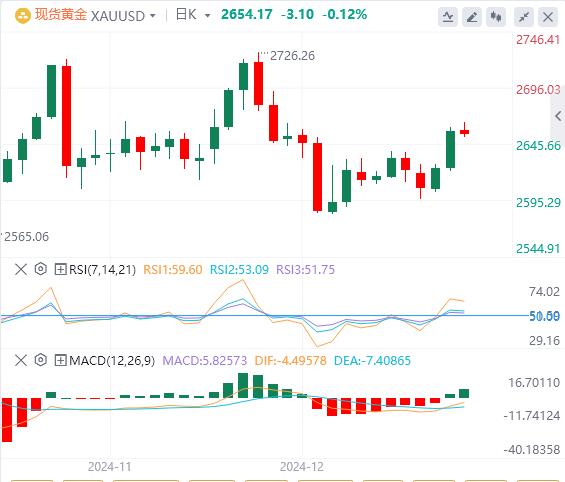Viewport: 565px width, 482px height.
Task: Remove the RSI indicator panel
Action: coord(21,269)
